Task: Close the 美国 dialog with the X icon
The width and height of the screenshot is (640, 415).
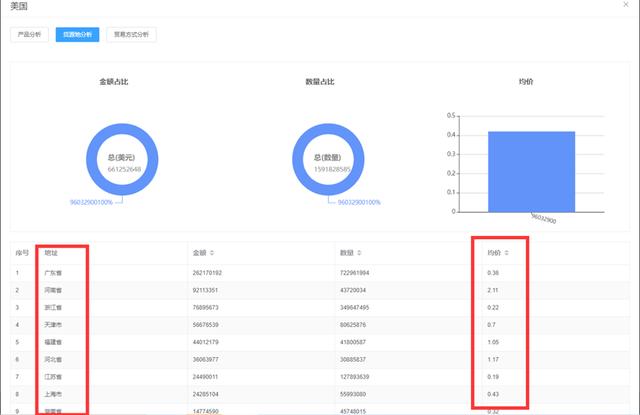Action: coord(624,6)
